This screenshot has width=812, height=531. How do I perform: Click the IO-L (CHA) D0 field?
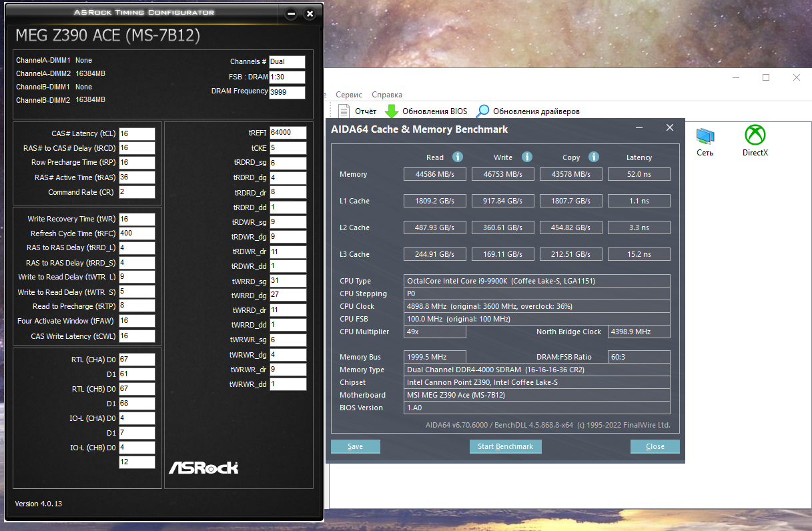pos(137,418)
